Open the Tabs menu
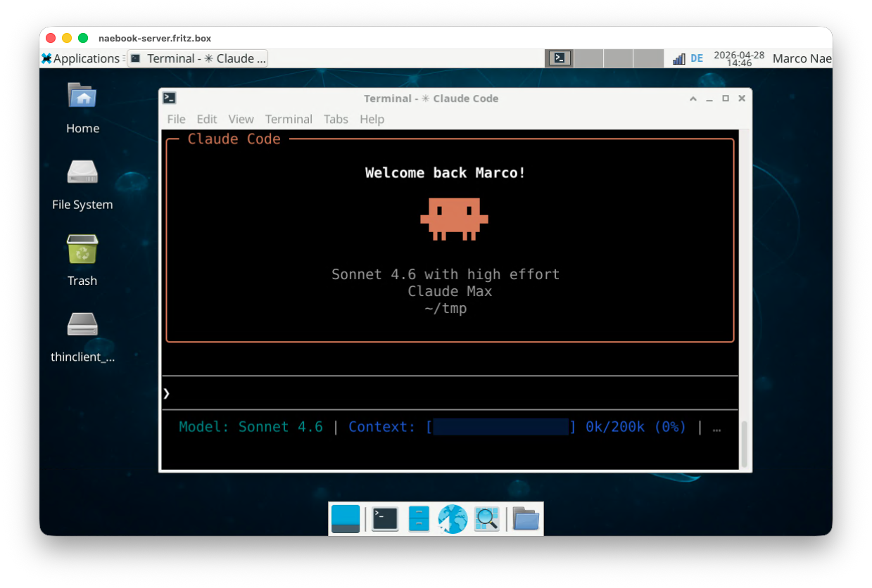 pyautogui.click(x=336, y=119)
